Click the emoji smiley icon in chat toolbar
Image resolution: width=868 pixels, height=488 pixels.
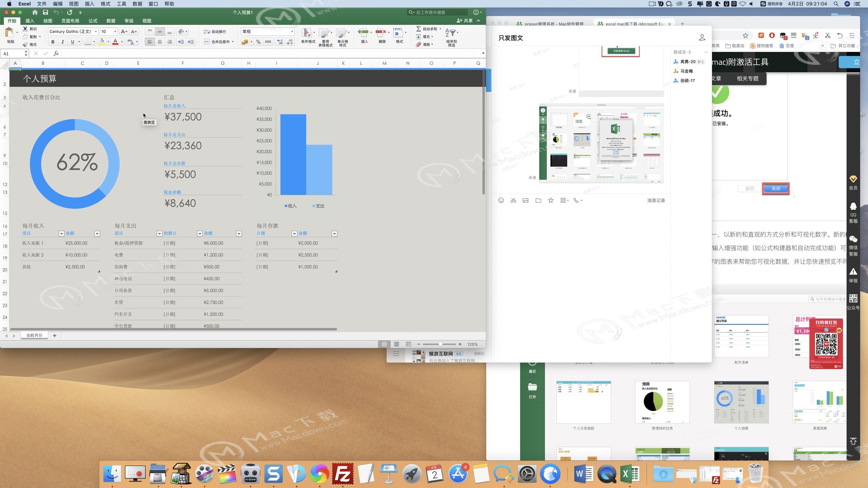click(501, 200)
